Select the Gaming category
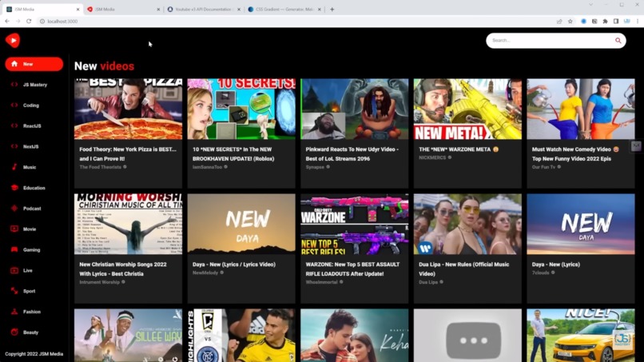The height and width of the screenshot is (362, 644). click(34, 250)
